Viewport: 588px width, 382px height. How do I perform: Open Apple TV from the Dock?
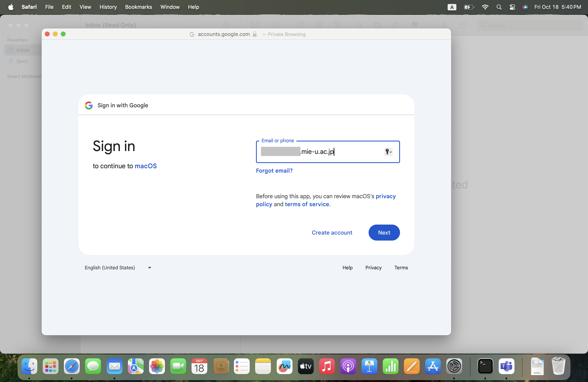click(x=306, y=366)
